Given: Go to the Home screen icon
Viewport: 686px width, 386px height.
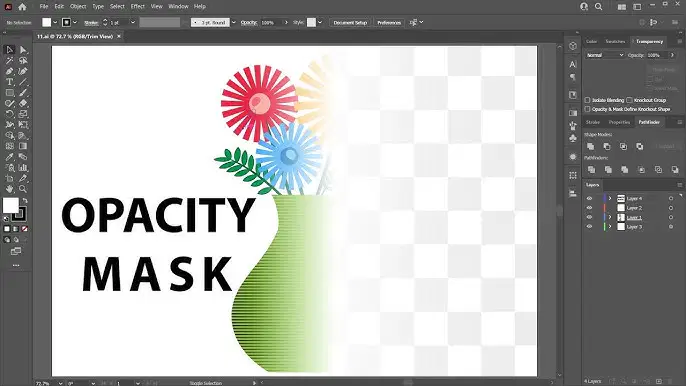Looking at the screenshot, I should 22,7.
